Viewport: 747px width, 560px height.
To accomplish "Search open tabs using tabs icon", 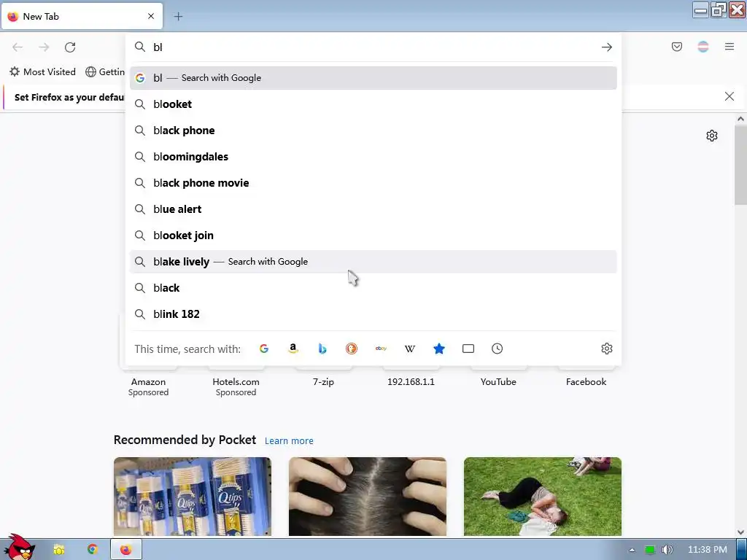I will pos(468,349).
